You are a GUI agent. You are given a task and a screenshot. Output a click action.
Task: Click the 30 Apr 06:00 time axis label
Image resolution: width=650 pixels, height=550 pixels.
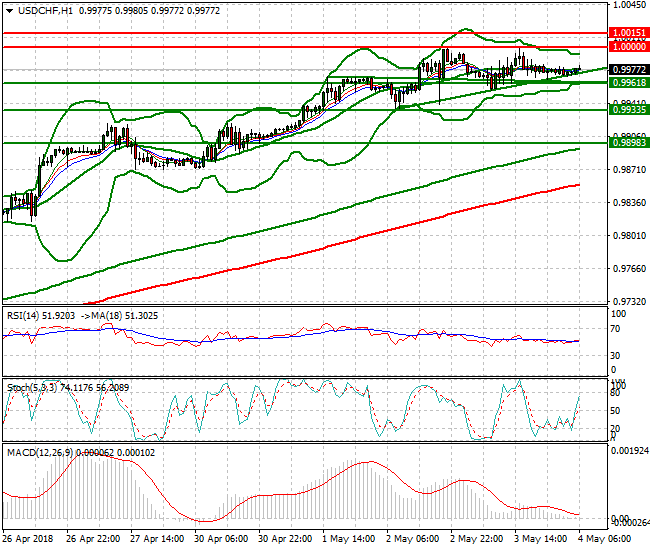coord(221,539)
